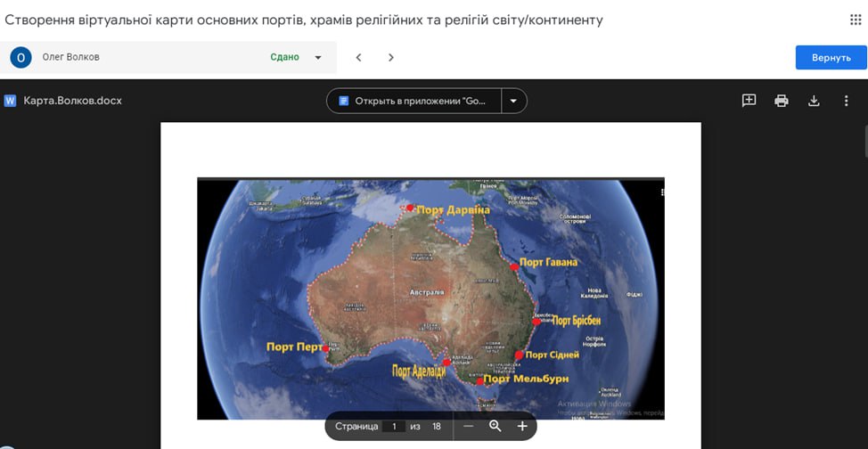Download the file with download icon
This screenshot has width=868, height=449.
(x=814, y=101)
